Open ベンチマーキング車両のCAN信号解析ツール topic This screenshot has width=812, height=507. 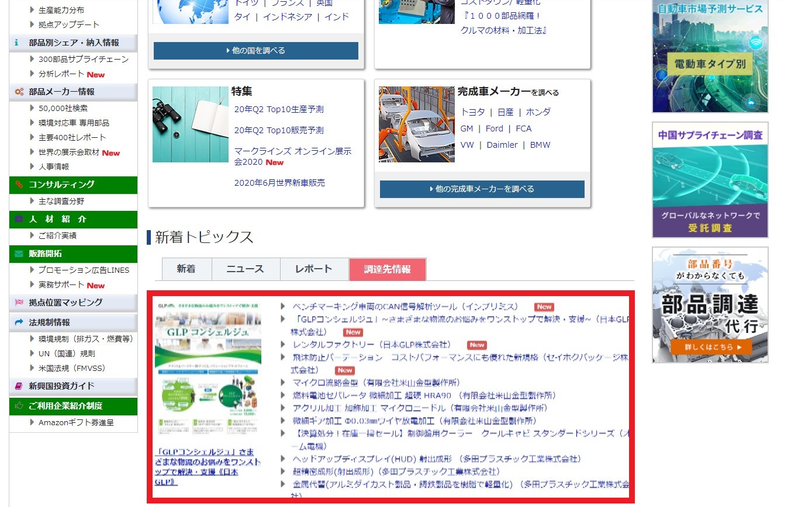(405, 307)
